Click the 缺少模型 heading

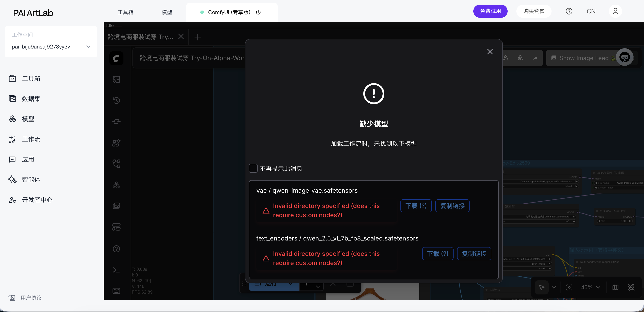pos(373,124)
